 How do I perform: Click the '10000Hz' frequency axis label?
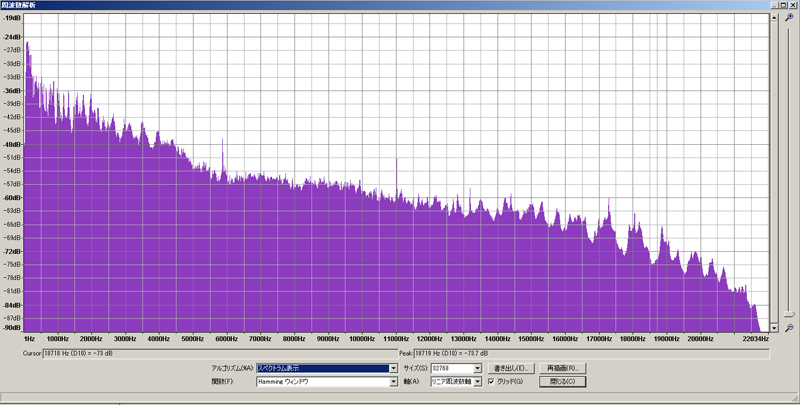pyautogui.click(x=362, y=339)
